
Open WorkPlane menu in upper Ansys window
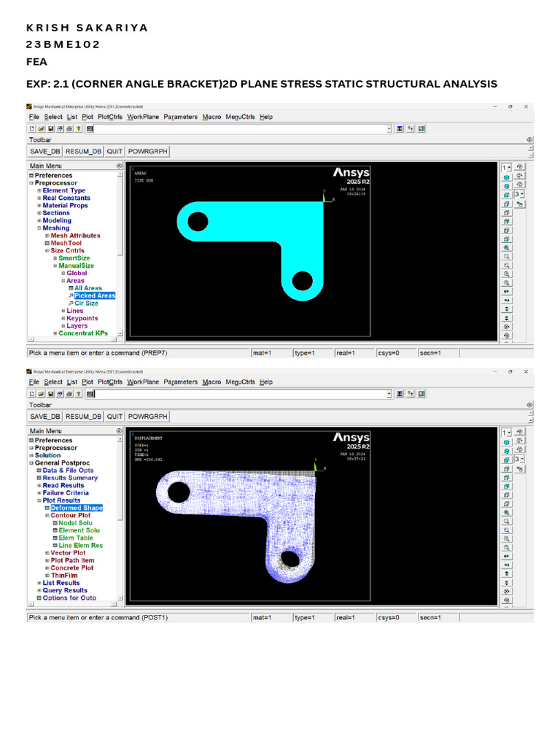pos(143,117)
